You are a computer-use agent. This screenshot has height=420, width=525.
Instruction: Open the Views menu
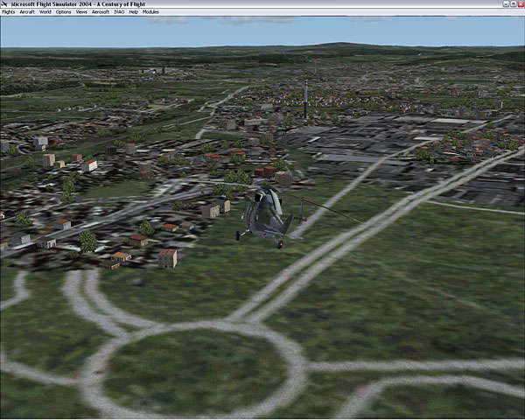click(81, 12)
